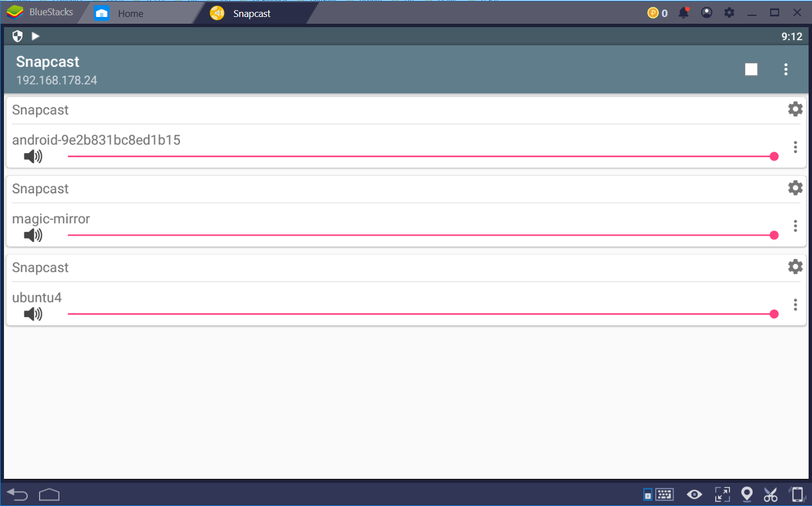Open group settings above ubuntu4
Viewport: 812px width, 506px height.
tap(795, 266)
